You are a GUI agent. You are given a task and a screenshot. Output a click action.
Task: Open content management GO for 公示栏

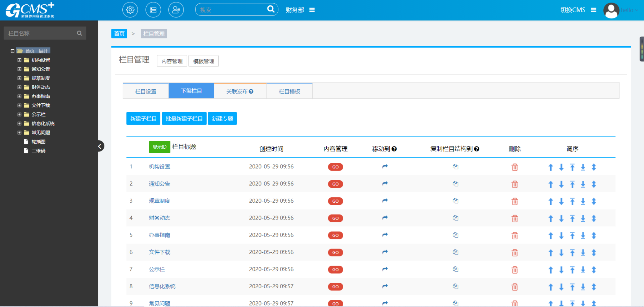click(x=335, y=270)
